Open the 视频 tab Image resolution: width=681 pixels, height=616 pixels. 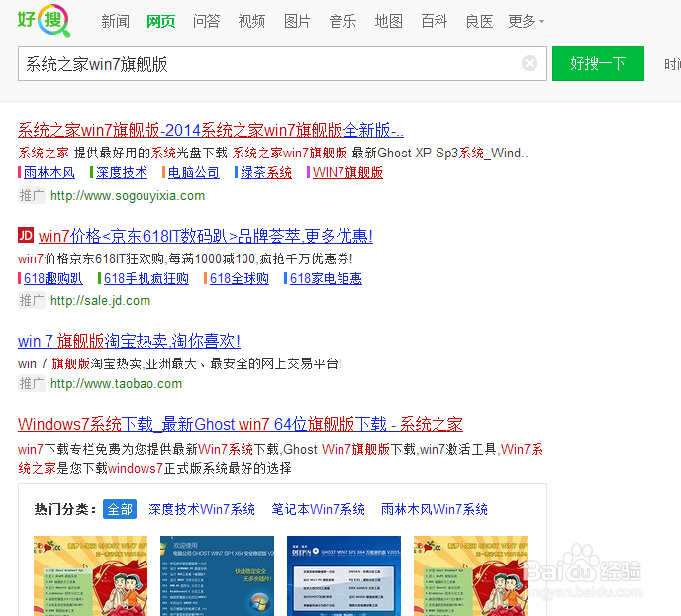(251, 21)
